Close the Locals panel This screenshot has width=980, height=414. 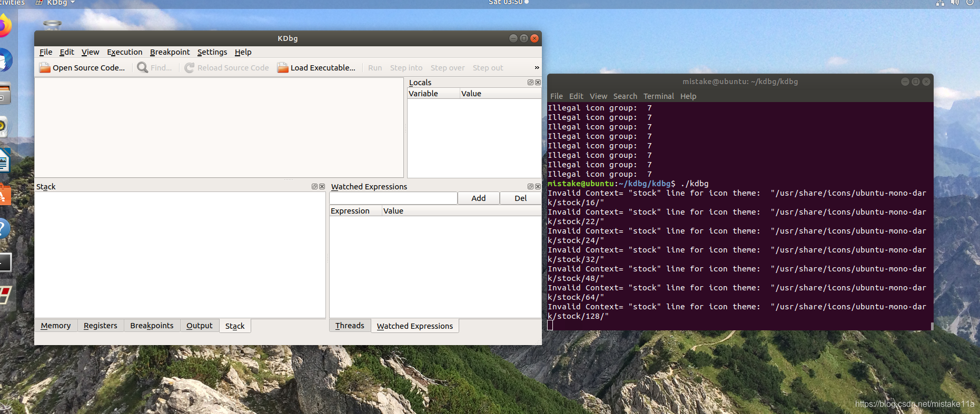pyautogui.click(x=538, y=82)
